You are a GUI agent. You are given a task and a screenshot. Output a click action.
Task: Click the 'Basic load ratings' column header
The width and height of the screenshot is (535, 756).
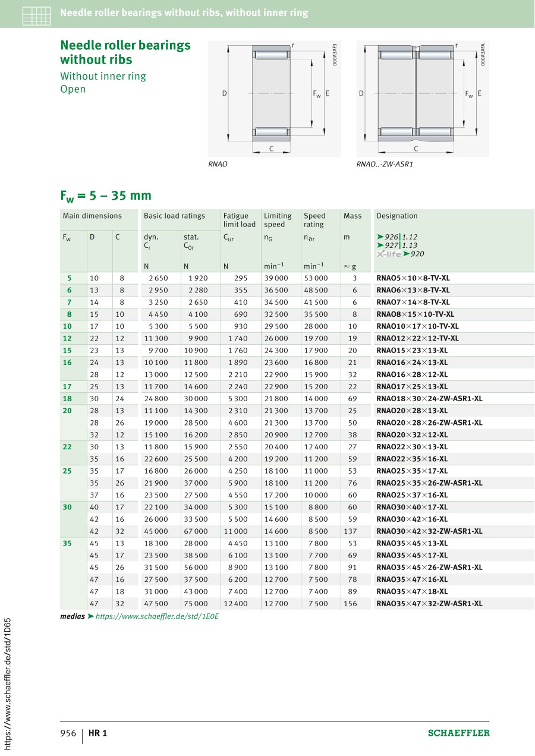[174, 216]
